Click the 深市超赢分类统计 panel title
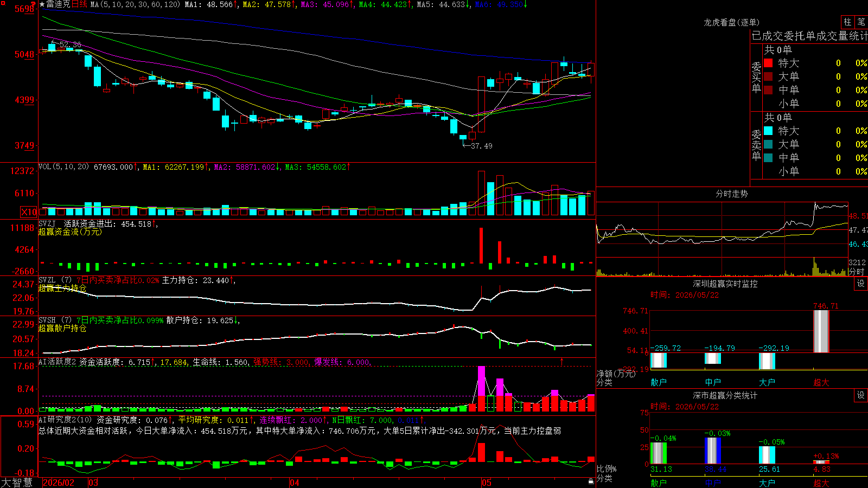 pos(725,395)
